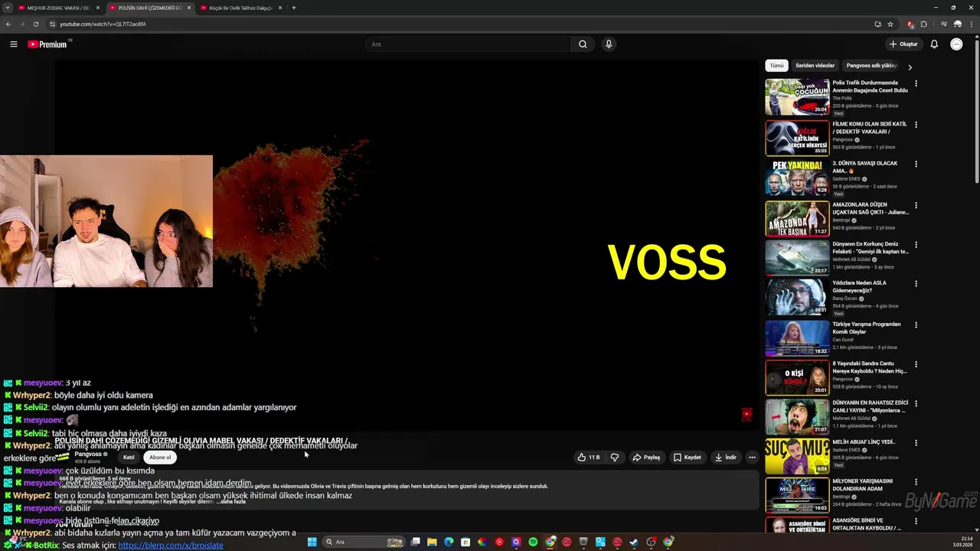Dislike the video with thumbs-down icon

coord(614,458)
